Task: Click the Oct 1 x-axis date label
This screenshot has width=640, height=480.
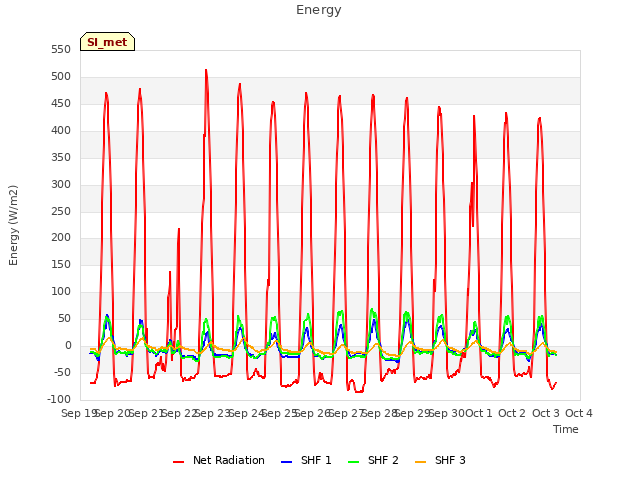Action: (479, 413)
